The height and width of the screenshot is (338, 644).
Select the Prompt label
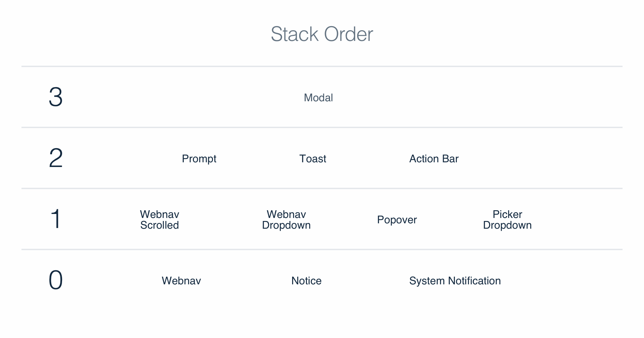[x=199, y=159]
